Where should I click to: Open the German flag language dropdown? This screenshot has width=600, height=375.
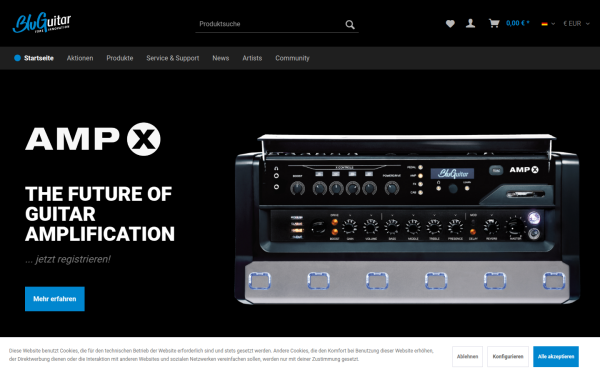tap(548, 24)
